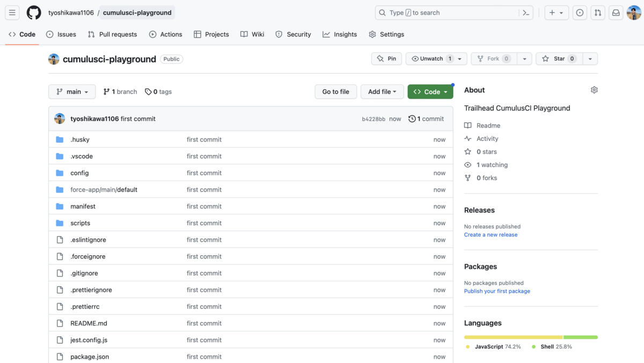Screen dimensions: 644x363
Task: Open the tyoshikawa1106 owner breadcrumb link
Action: [71, 13]
